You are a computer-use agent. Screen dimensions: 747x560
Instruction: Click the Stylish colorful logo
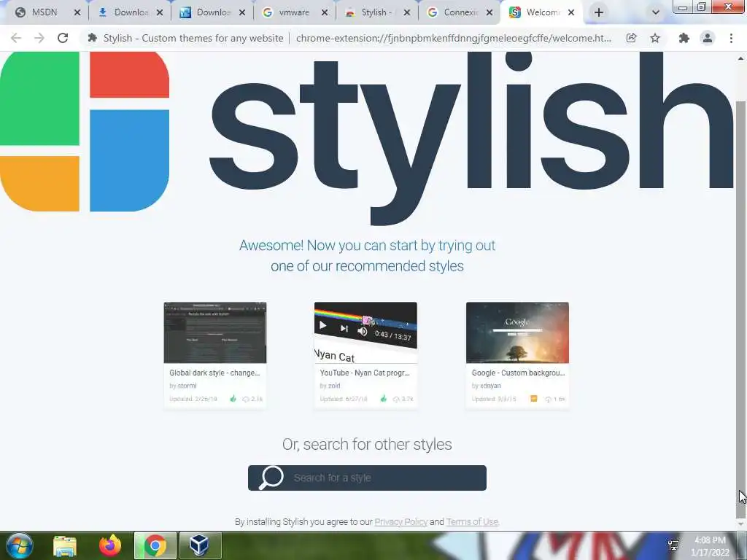pyautogui.click(x=85, y=131)
